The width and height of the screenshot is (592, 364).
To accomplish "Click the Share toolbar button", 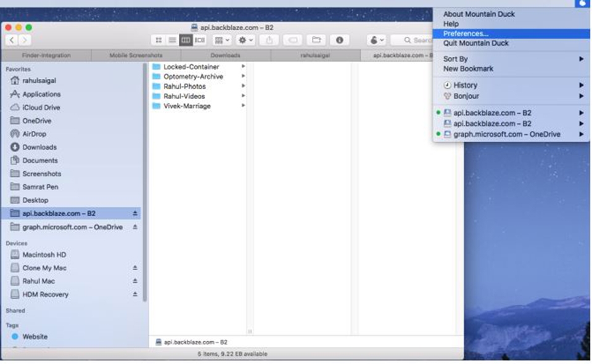I will [269, 40].
